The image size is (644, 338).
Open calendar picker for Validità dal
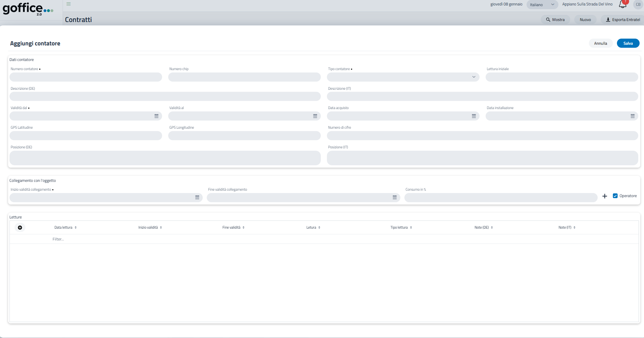pyautogui.click(x=156, y=116)
